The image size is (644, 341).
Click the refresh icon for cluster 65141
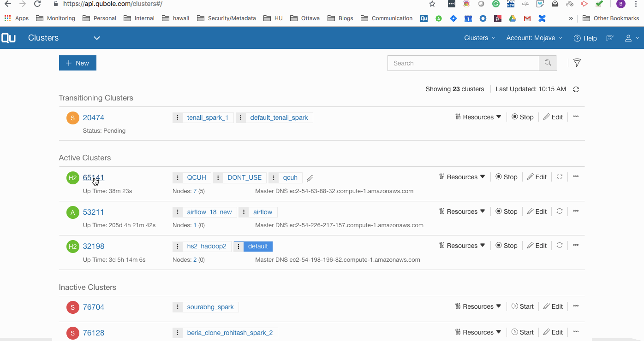coord(560,176)
